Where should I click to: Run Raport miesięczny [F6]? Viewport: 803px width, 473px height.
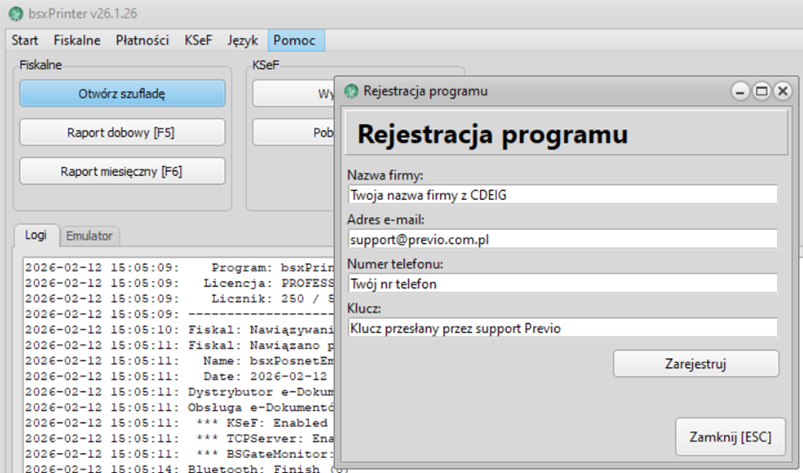[122, 171]
